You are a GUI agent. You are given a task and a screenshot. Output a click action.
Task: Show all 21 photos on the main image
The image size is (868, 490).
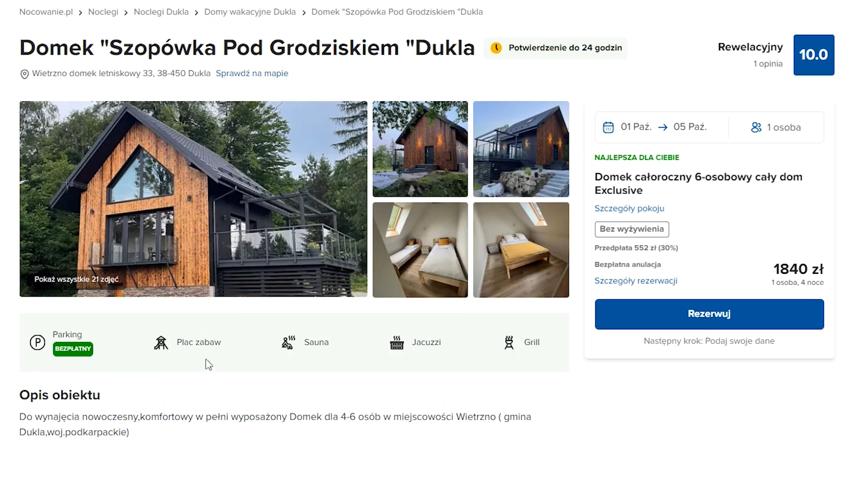(76, 279)
